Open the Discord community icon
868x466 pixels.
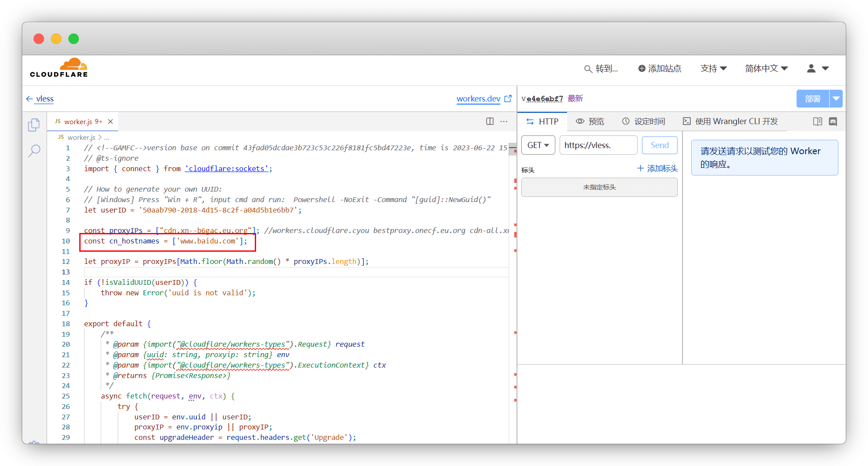coord(833,122)
